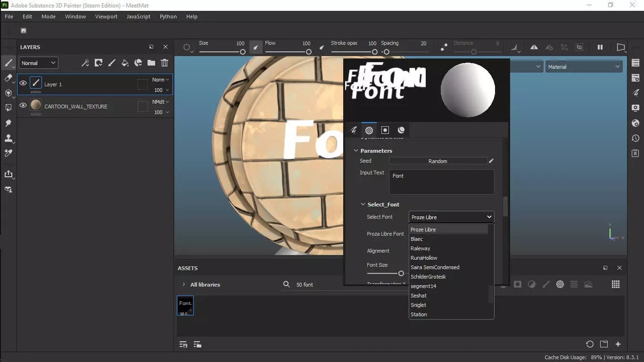Open the Edit menu
Image resolution: width=644 pixels, height=362 pixels.
[x=27, y=16]
